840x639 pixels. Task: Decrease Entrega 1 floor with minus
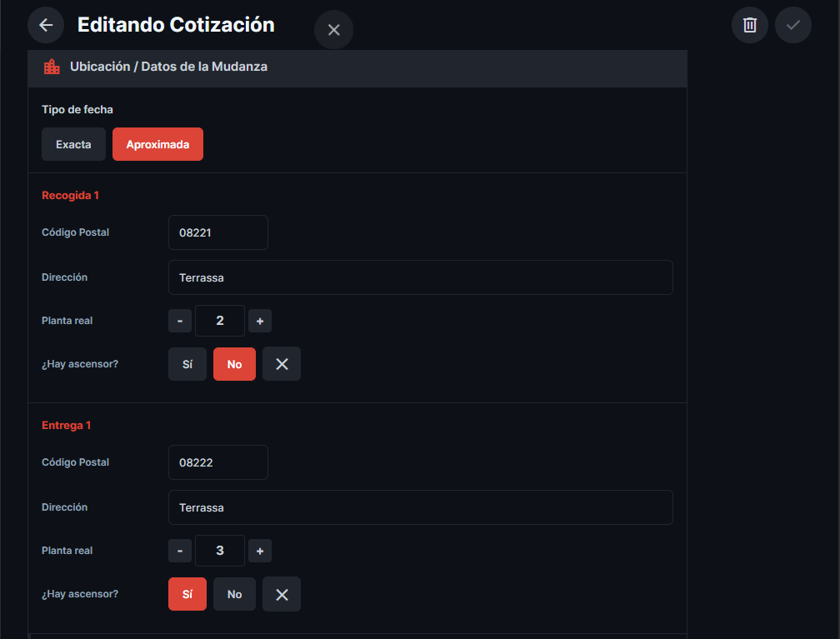[x=180, y=551]
